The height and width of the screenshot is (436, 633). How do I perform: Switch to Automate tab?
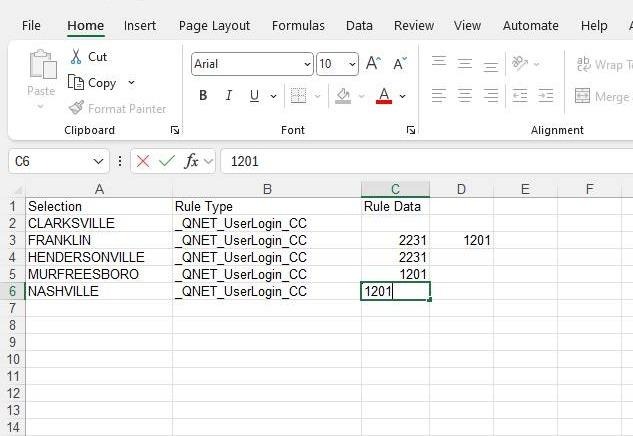point(531,25)
